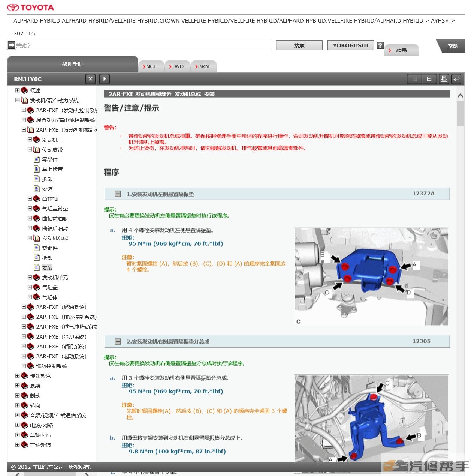Open the 帮助 help link

coord(453,46)
